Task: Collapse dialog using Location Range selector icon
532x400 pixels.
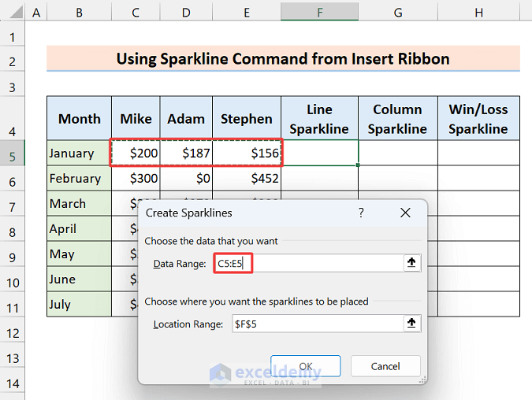Action: coord(411,323)
